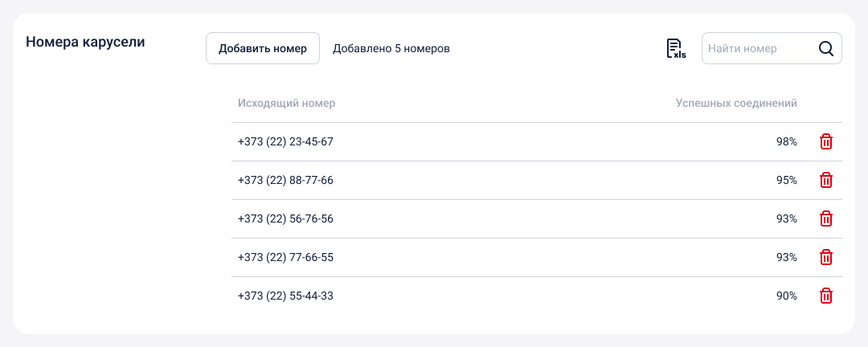Sort by "Исходящий номер" column header
Screen dimensions: 868x347
[287, 103]
